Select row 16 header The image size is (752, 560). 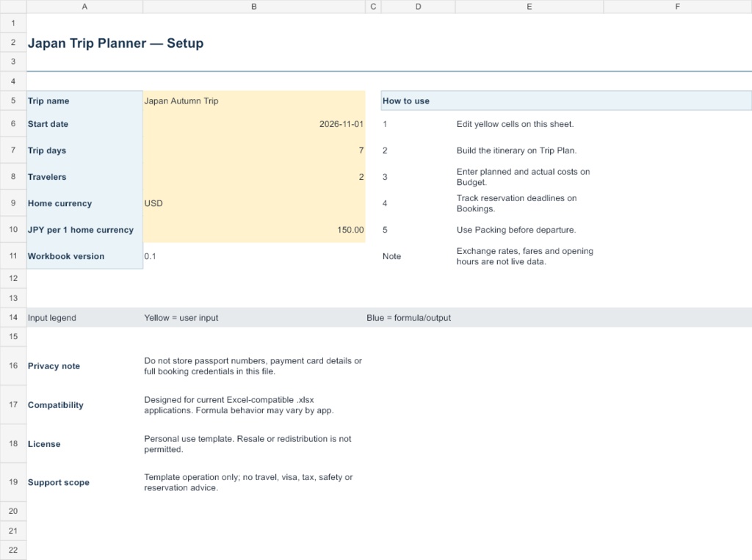coord(13,366)
